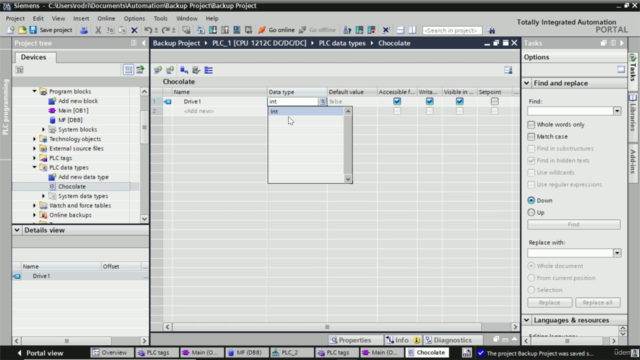
Task: Click the Accessible devices icon
Action: 347,30
